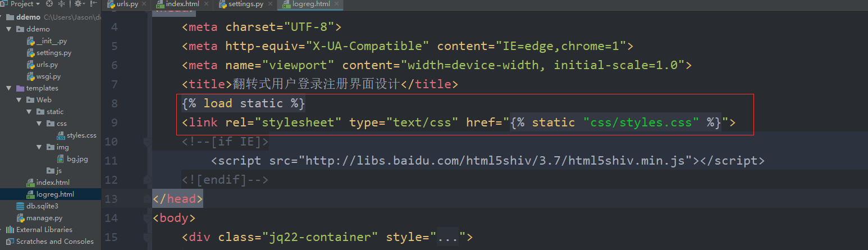868x250 pixels.
Task: Toggle code folding at line 13
Action: [146, 199]
